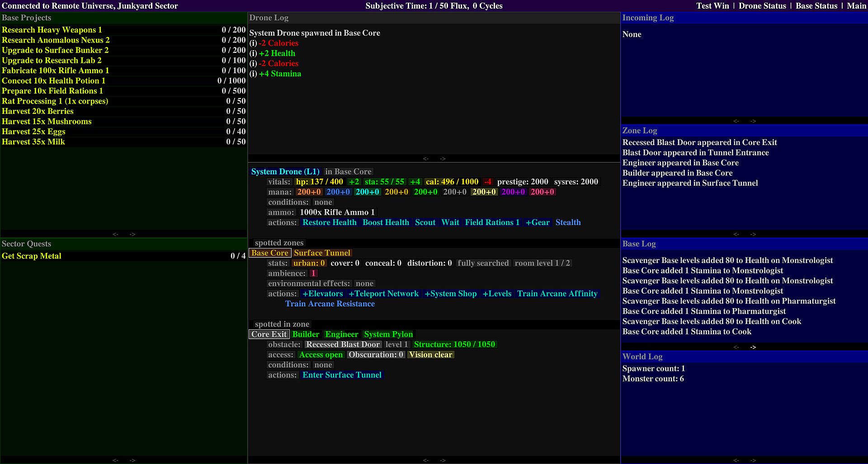Click the purple mana 200+0 chip

tap(513, 192)
